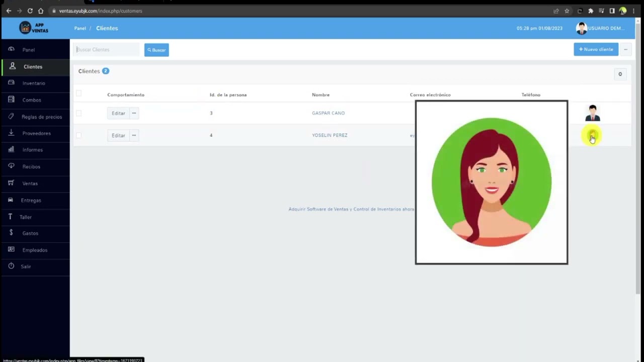The image size is (644, 362).
Task: Open the USUARIO DEMO user menu
Action: tap(606, 28)
